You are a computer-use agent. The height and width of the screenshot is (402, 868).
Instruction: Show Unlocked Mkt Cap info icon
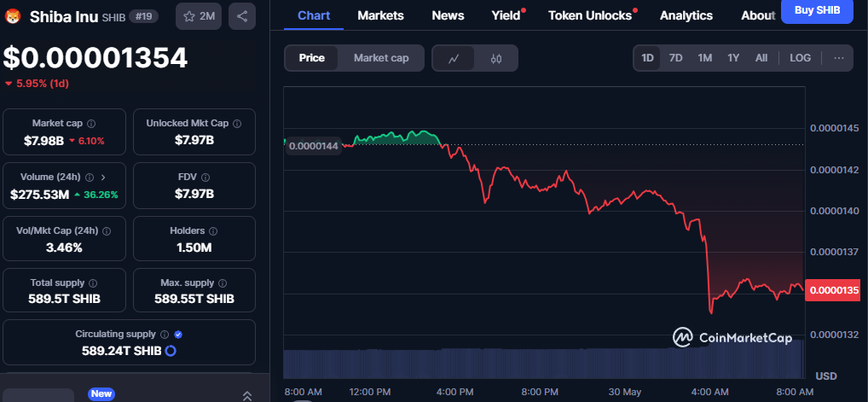click(237, 124)
